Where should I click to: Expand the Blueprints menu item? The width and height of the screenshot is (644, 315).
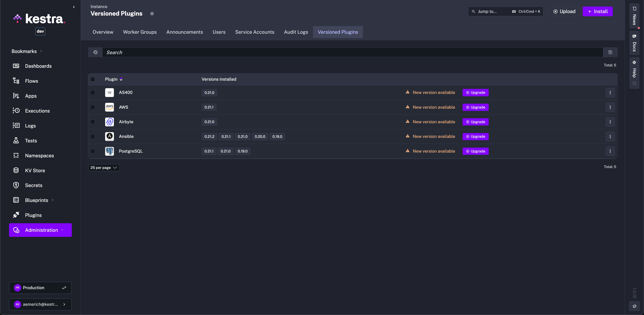[x=37, y=200]
